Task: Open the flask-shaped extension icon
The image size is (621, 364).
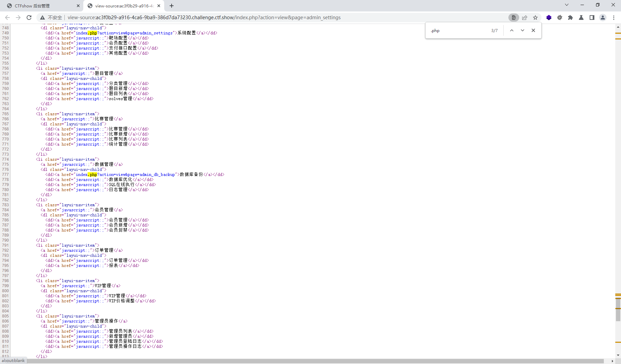Action: point(582,18)
